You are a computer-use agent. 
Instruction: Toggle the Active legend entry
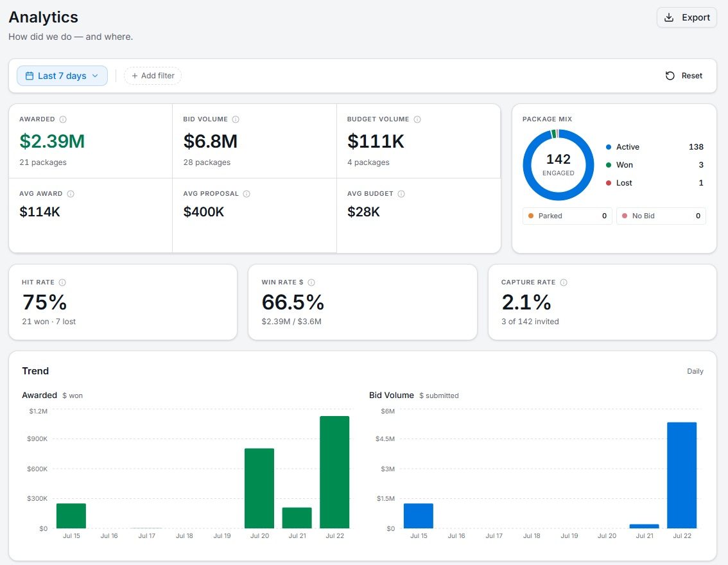click(654, 146)
